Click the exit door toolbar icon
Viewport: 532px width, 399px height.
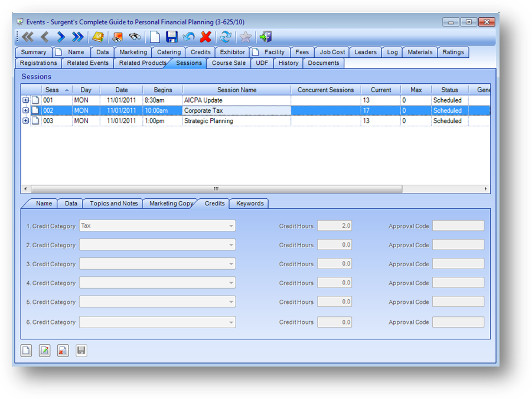(x=266, y=37)
